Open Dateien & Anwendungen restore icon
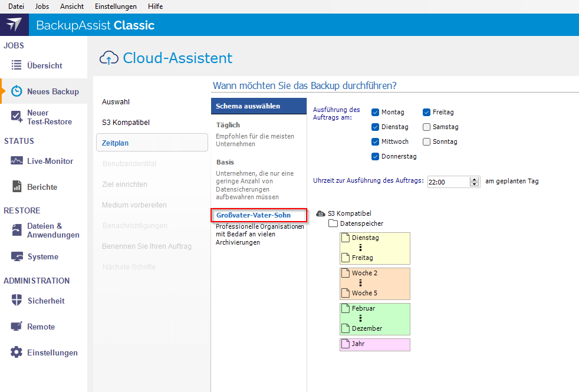This screenshot has height=392, width=579. (x=17, y=230)
